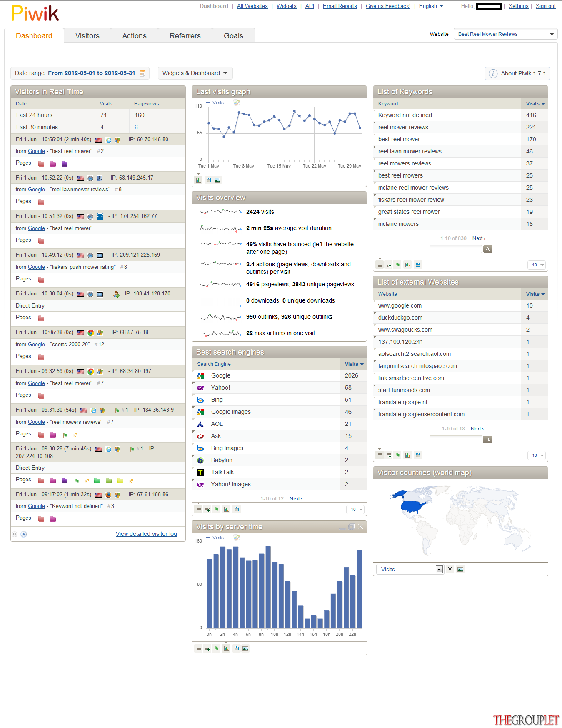Pause real-time visitor updates

coord(15,534)
